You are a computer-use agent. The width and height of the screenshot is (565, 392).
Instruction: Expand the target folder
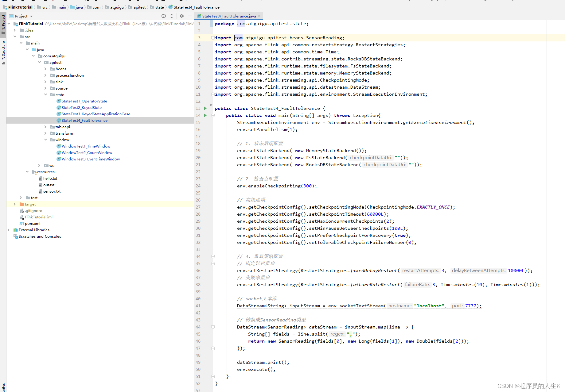tap(14, 204)
